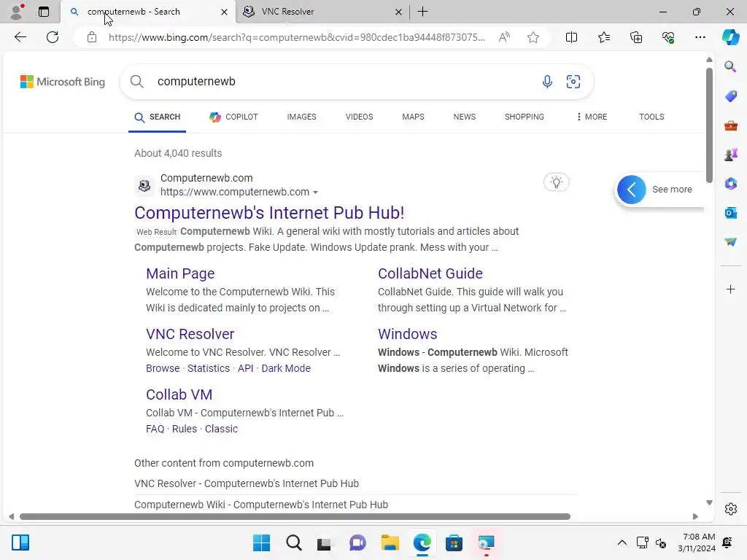Open Tools briefcase in sidebar

tap(730, 125)
